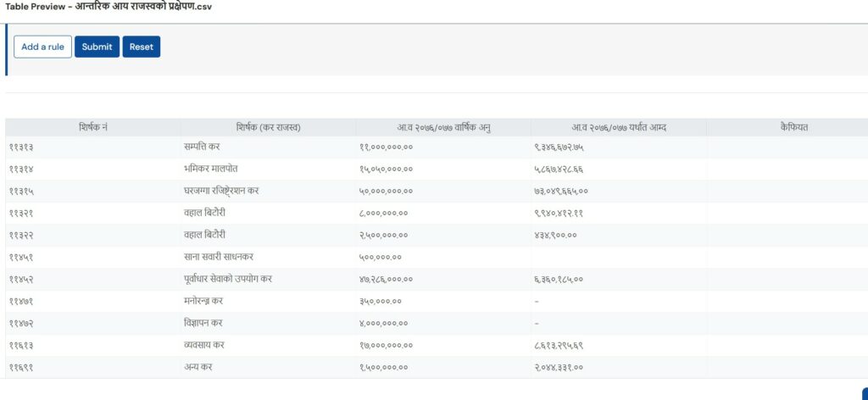Viewport: 868px width, 400px height.
Task: Submit the table rules
Action: (97, 47)
